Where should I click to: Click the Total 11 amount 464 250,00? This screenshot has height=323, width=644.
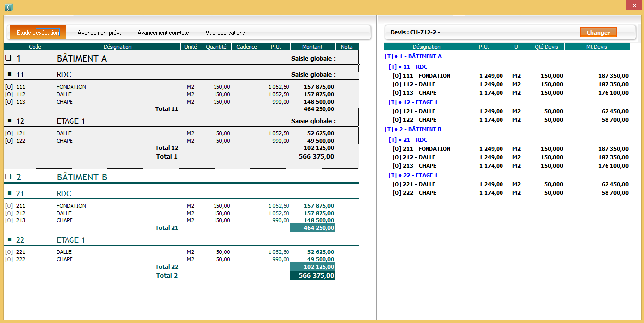tap(319, 109)
